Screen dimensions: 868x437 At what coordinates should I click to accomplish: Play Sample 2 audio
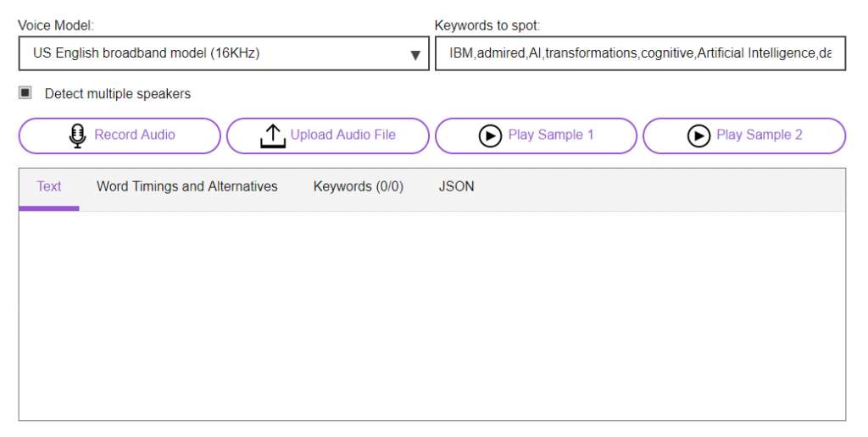744,136
